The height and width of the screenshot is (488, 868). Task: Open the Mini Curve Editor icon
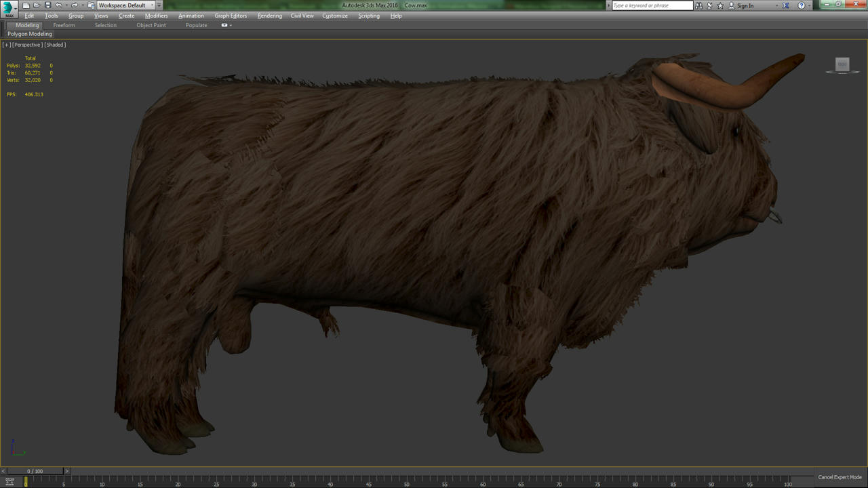9,481
